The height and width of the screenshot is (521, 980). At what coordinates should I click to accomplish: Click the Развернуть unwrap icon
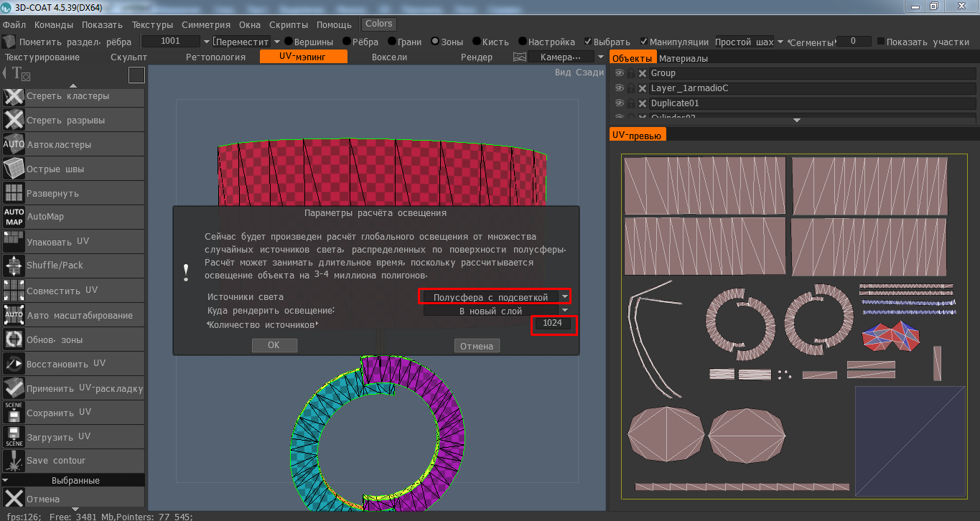click(14, 193)
